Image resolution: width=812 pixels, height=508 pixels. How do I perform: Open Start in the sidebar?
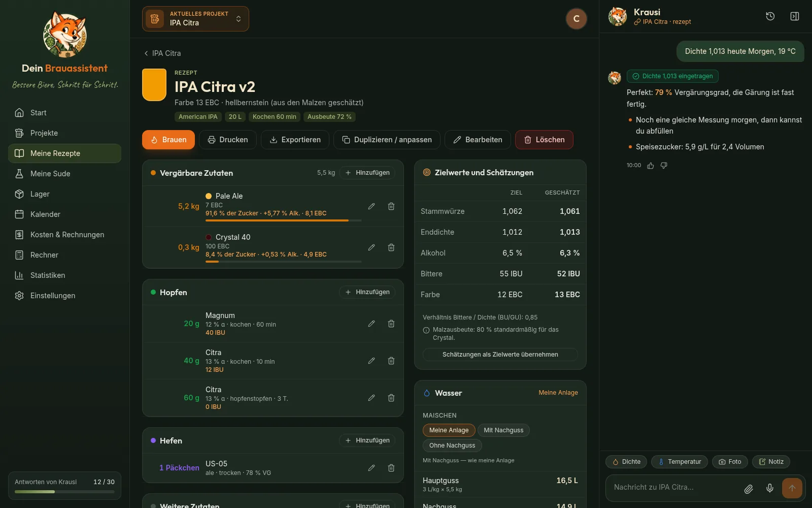[x=64, y=113]
